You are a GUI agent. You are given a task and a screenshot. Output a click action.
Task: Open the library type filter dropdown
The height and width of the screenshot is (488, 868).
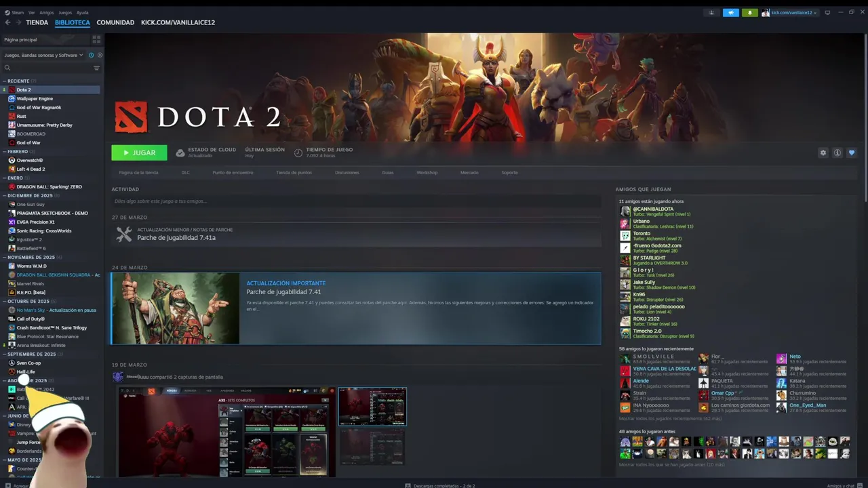[x=43, y=55]
